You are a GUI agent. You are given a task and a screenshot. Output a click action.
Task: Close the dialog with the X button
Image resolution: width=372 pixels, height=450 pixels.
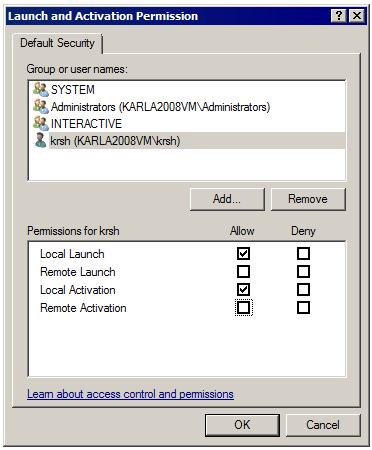pyautogui.click(x=357, y=16)
